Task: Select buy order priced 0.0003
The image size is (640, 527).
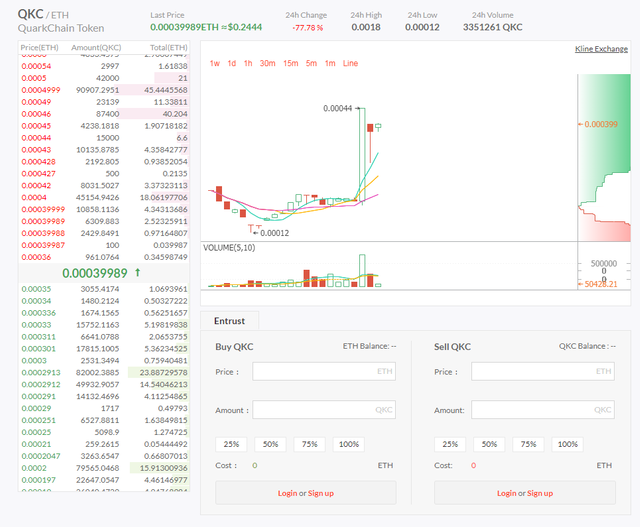Action: tap(104, 361)
